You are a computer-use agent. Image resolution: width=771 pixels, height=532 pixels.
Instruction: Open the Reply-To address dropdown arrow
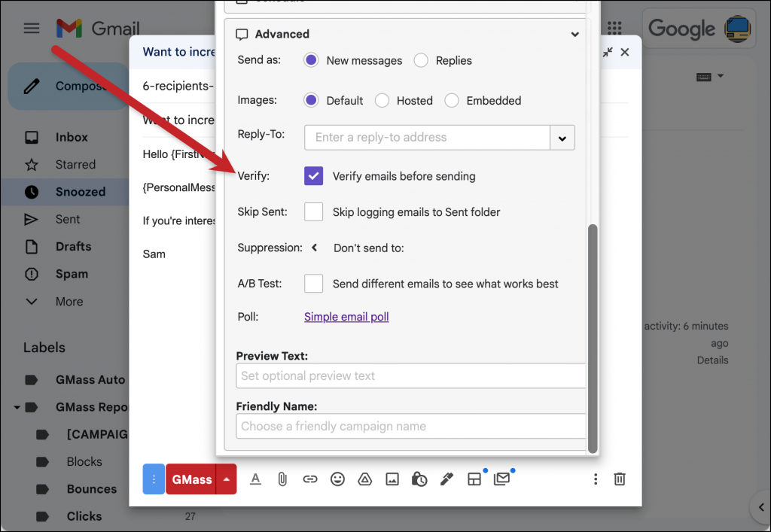click(562, 137)
